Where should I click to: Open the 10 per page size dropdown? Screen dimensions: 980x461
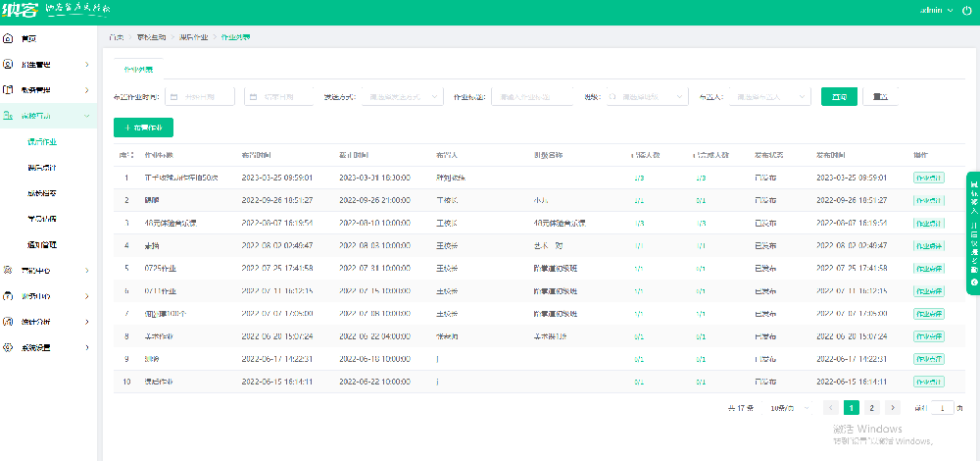tap(789, 408)
